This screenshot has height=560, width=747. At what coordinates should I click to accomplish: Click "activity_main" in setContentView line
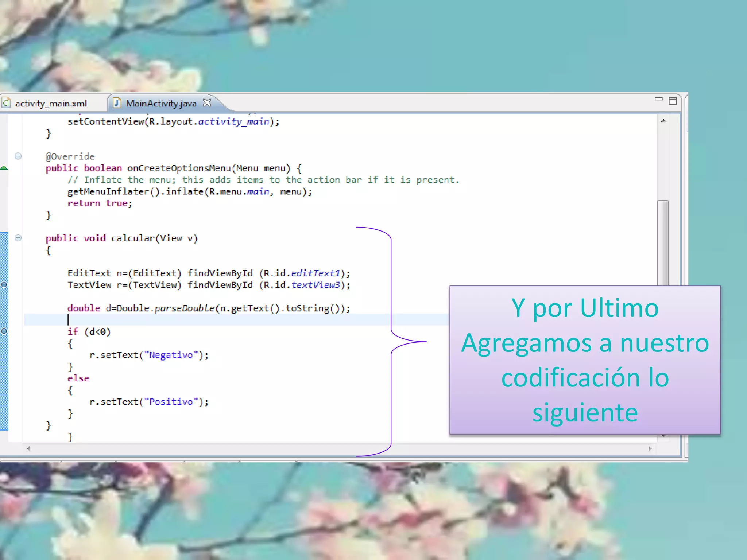pyautogui.click(x=234, y=121)
